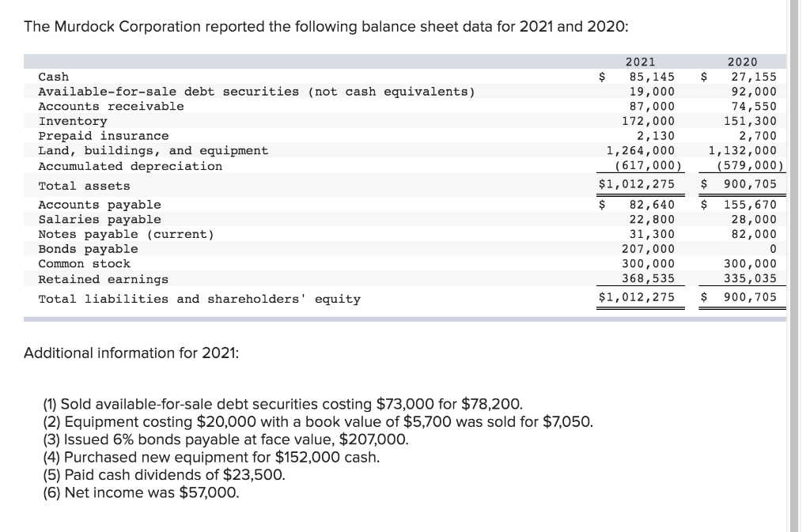Click the 2020 inventory value 151,300
The height and width of the screenshot is (532, 810).
(x=750, y=121)
